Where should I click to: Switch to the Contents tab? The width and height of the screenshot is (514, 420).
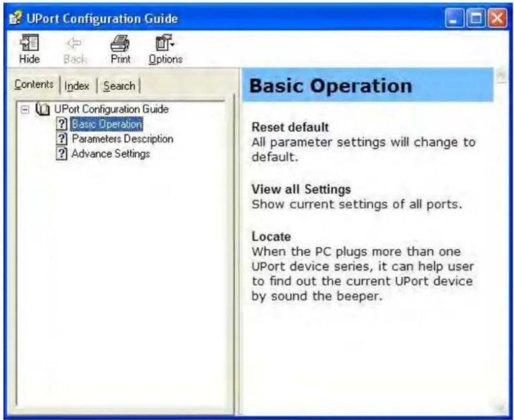click(34, 85)
